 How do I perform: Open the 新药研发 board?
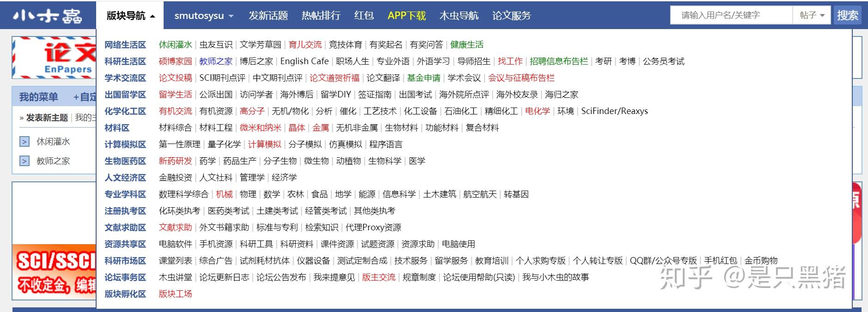tap(175, 161)
